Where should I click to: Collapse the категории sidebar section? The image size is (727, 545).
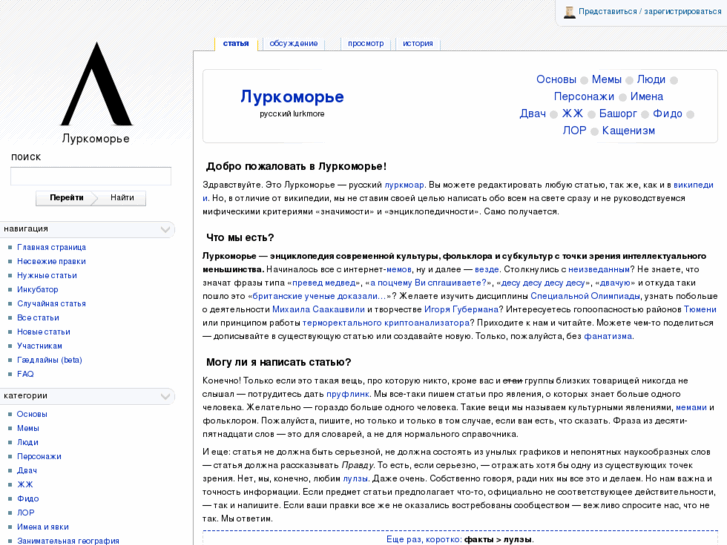[165, 396]
